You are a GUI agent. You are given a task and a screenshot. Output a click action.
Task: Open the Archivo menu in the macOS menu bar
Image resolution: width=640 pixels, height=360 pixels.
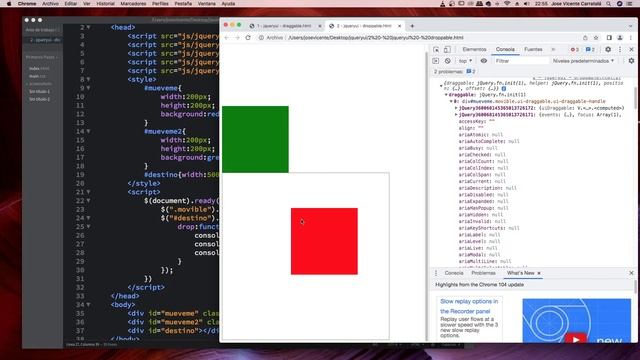click(x=50, y=4)
